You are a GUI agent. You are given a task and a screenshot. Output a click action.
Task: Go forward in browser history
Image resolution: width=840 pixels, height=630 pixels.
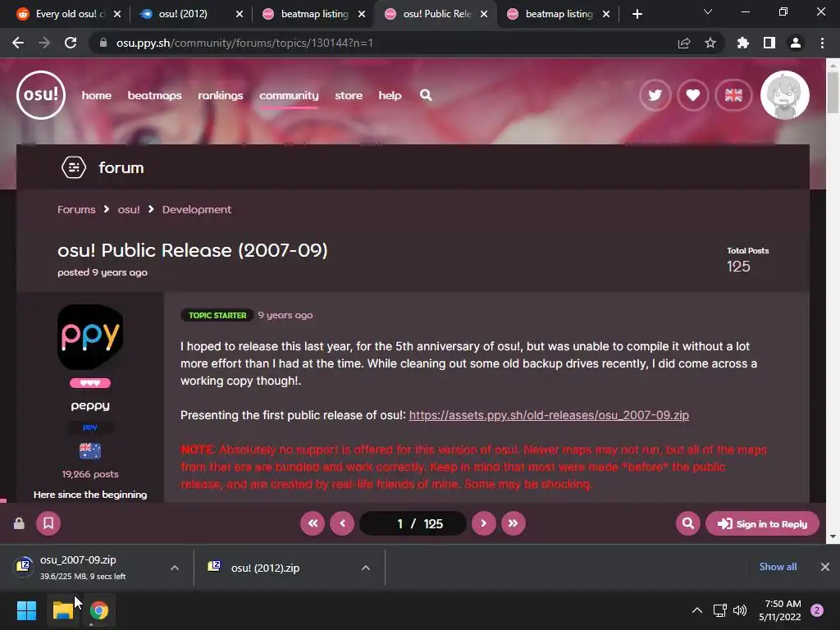pyautogui.click(x=44, y=43)
